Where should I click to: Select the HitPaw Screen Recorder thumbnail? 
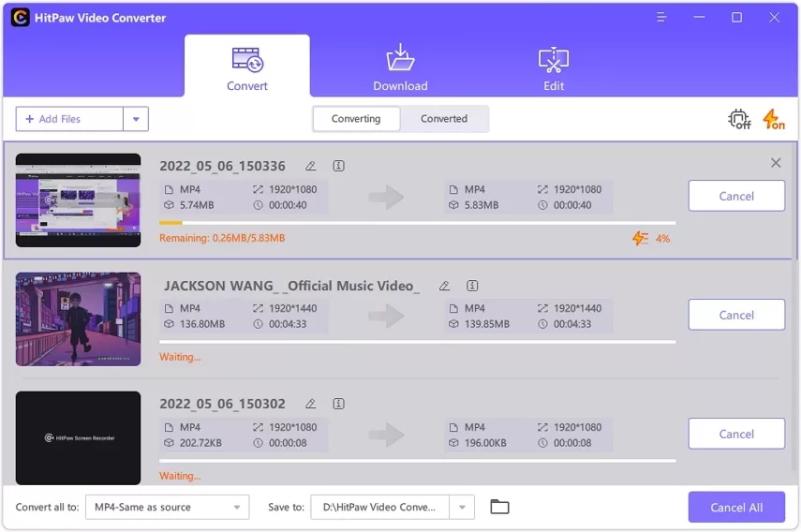click(x=78, y=438)
